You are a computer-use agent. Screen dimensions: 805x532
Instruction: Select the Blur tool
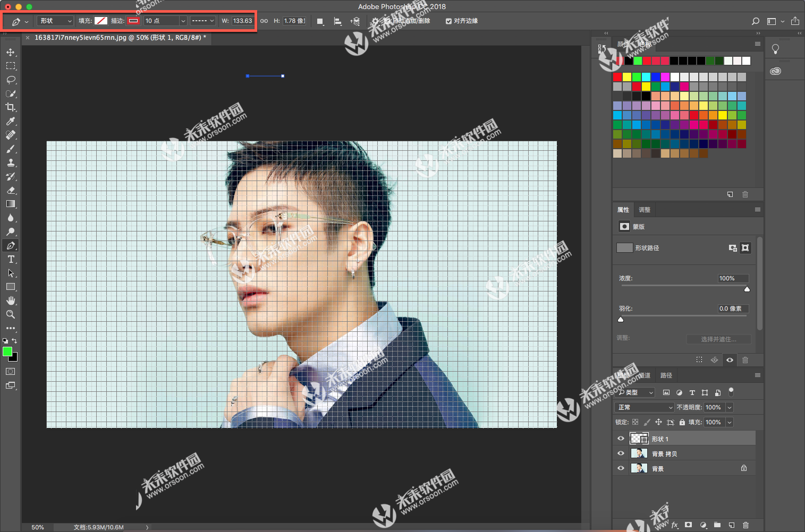click(x=11, y=218)
